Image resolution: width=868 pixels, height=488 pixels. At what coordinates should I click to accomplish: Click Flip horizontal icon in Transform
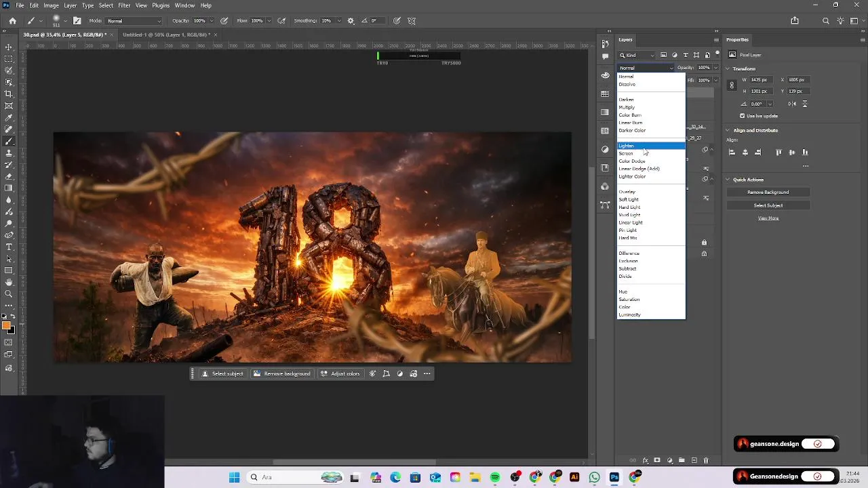[x=792, y=104]
